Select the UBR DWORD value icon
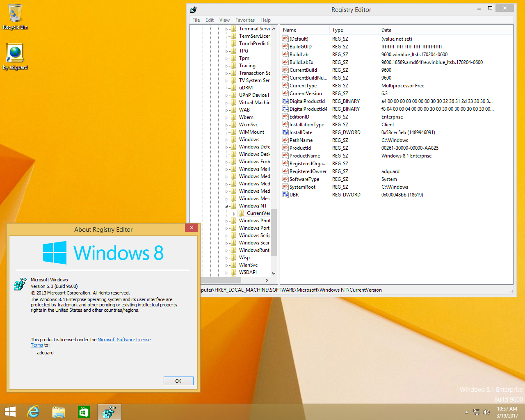 click(x=285, y=194)
